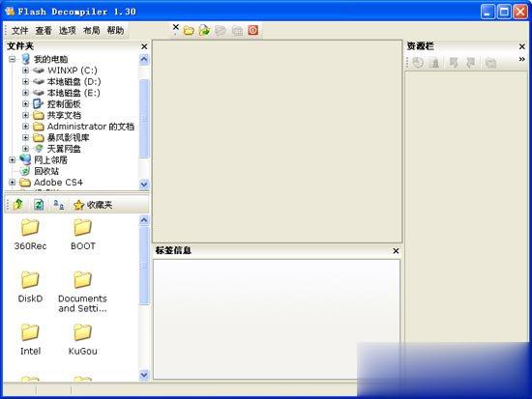This screenshot has width=532, height=399.
Task: Click the open folder toolbar icon
Action: tap(189, 31)
